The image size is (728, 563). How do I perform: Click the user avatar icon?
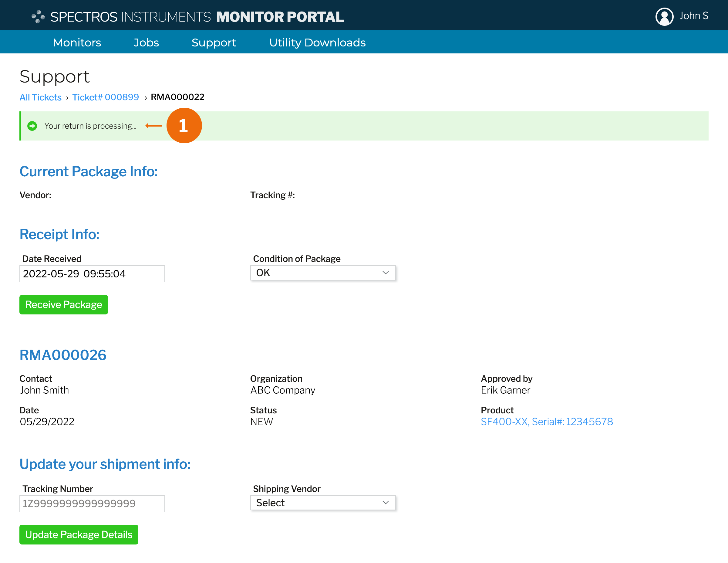[664, 16]
